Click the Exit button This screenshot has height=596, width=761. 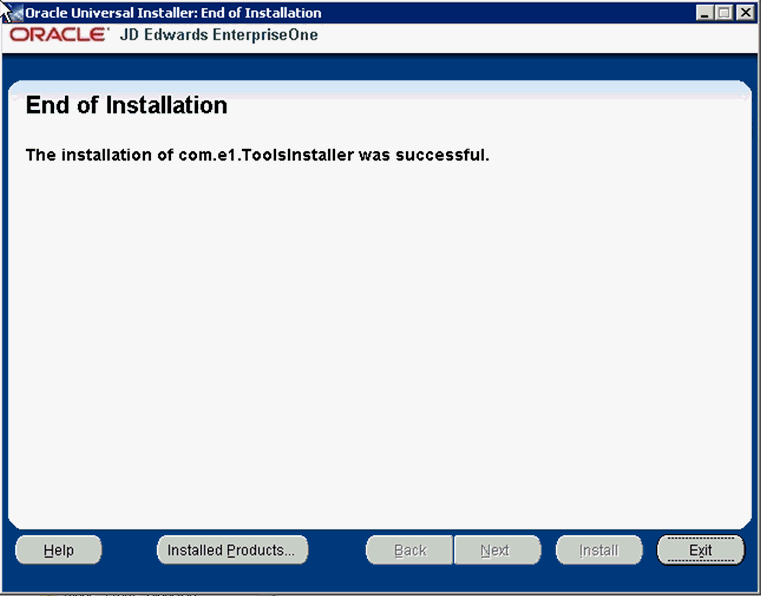700,550
